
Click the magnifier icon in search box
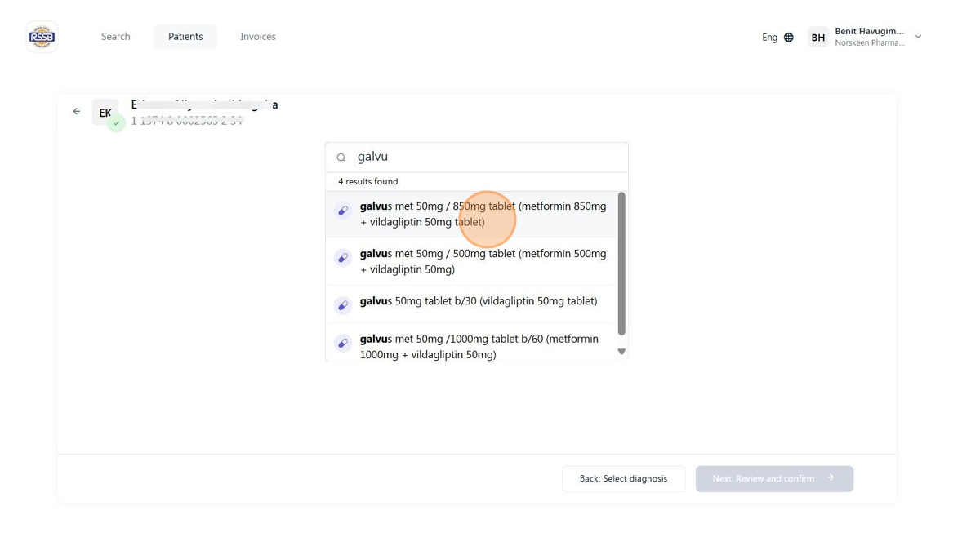pyautogui.click(x=341, y=158)
